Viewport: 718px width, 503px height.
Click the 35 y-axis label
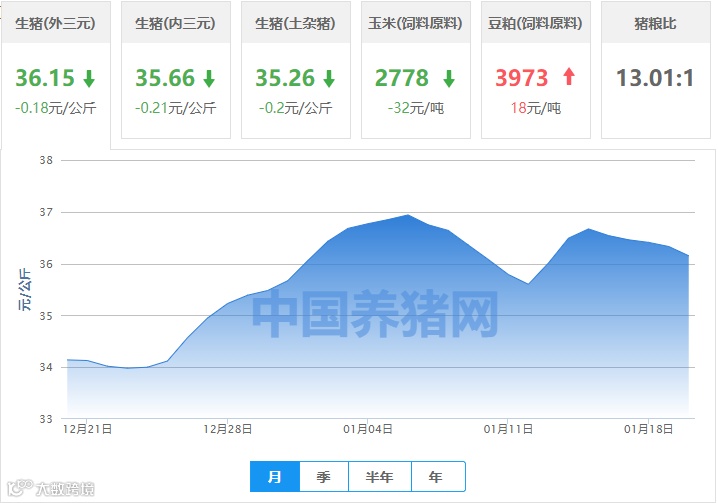[x=46, y=316]
